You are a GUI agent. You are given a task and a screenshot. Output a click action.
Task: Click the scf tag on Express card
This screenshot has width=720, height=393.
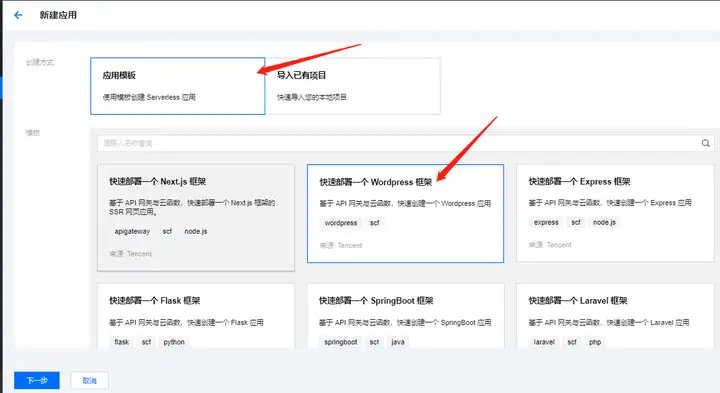pyautogui.click(x=576, y=222)
